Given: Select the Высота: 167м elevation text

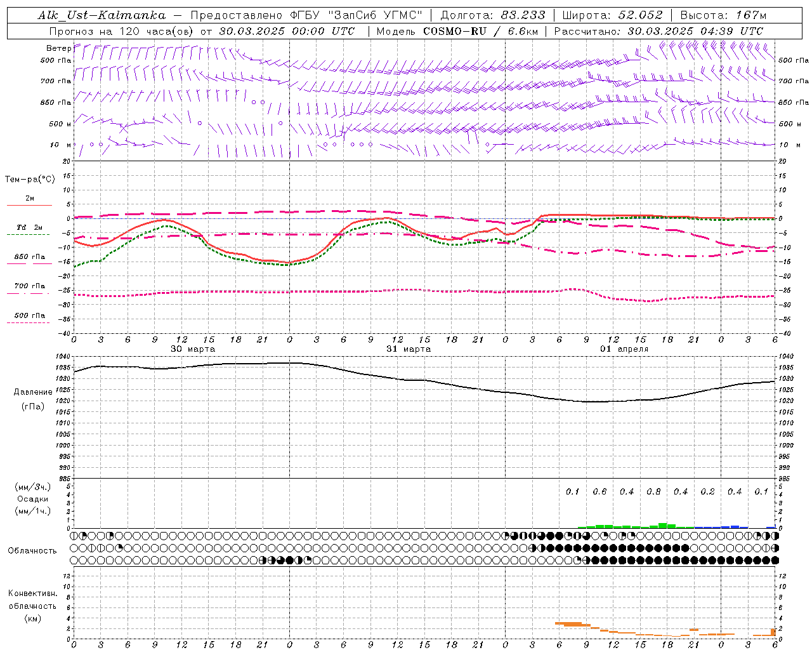Looking at the screenshot, I should coord(723,15).
